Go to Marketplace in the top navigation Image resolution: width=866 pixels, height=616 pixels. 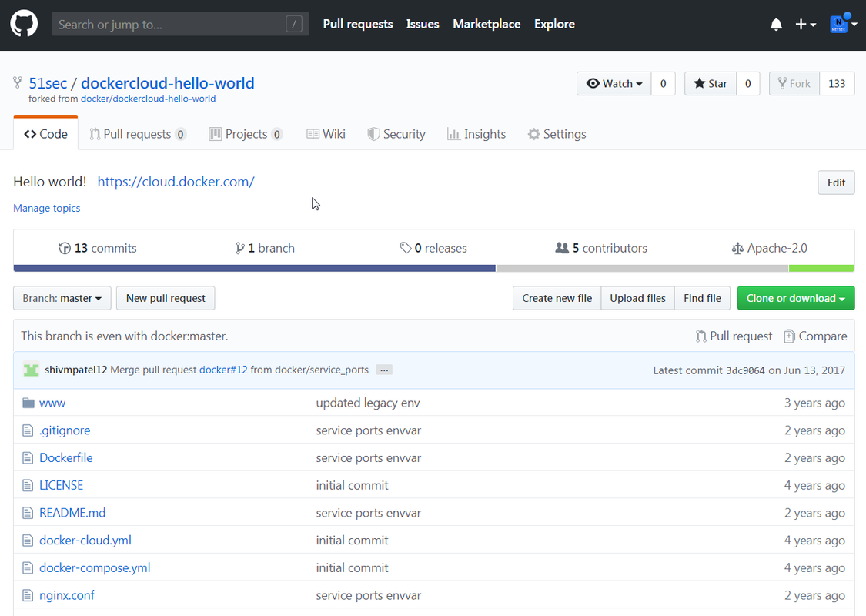[486, 25]
